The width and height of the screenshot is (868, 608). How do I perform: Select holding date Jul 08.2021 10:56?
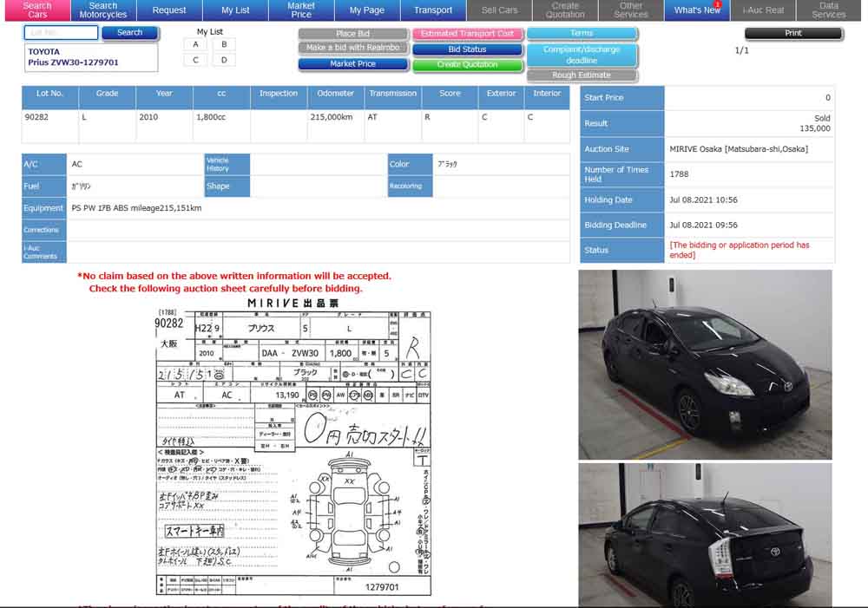(703, 200)
